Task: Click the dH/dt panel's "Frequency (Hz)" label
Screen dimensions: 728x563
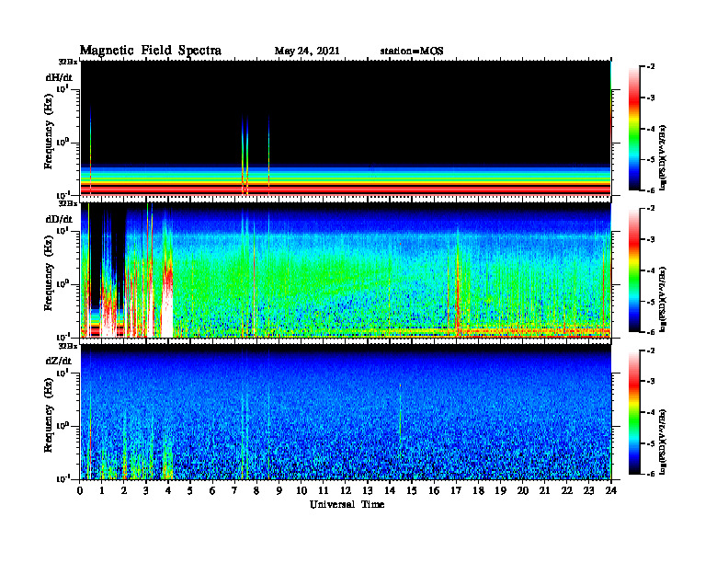Action: pos(49,132)
